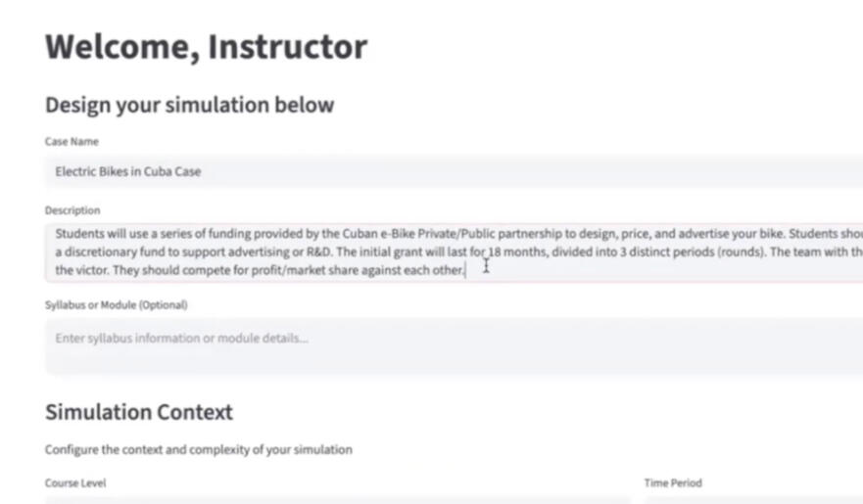This screenshot has height=504, width=863.
Task: Click the "Case Name" field label
Action: (72, 142)
